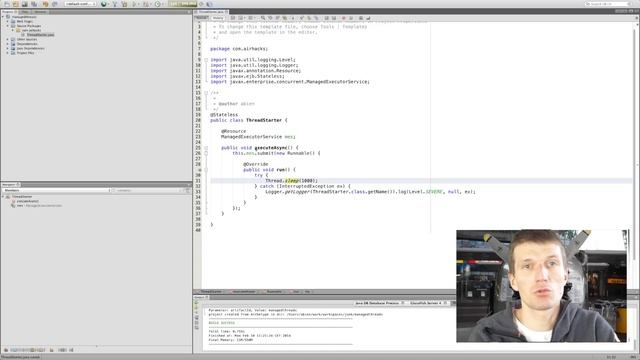Expand the Dependencies node
Image resolution: width=640 pixels, height=360 pixels.
pos(8,44)
